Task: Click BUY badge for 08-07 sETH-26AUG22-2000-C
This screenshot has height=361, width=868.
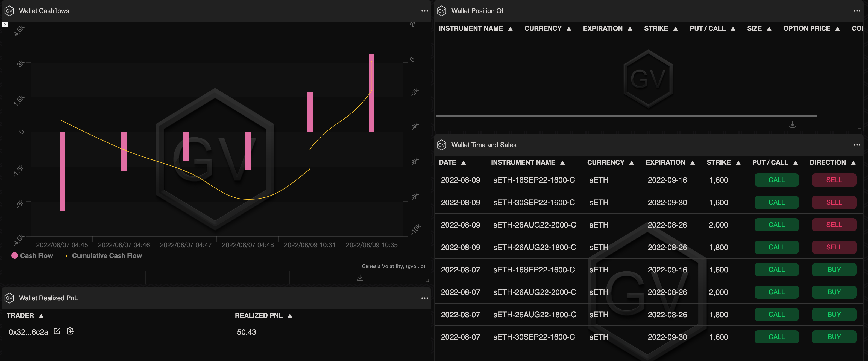Action: point(834,292)
